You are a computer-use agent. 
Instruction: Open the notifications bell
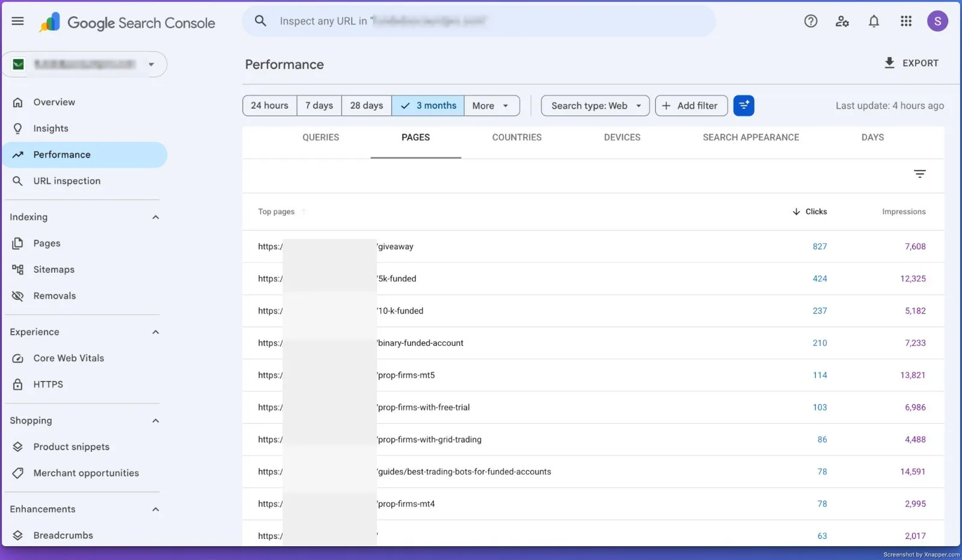click(874, 22)
